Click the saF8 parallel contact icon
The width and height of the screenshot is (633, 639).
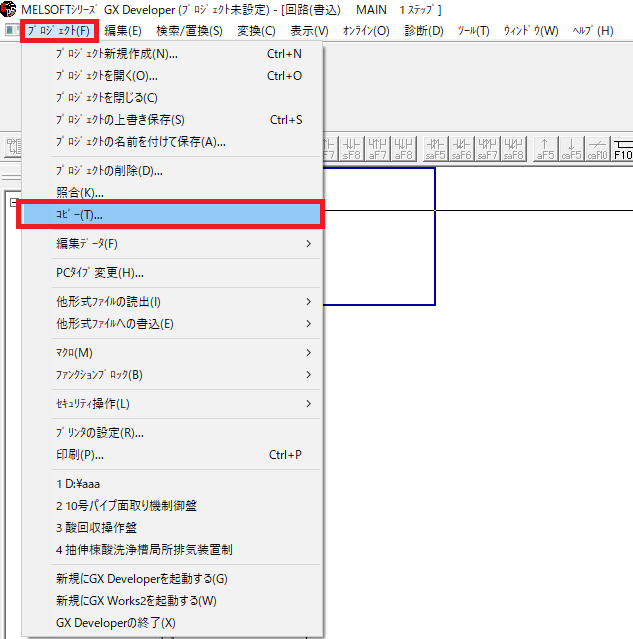click(x=513, y=149)
